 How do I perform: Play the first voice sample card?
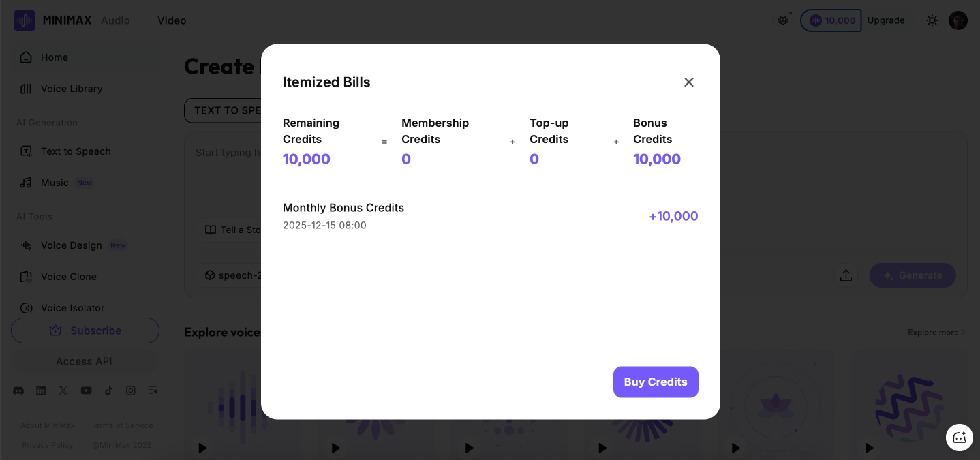(202, 448)
